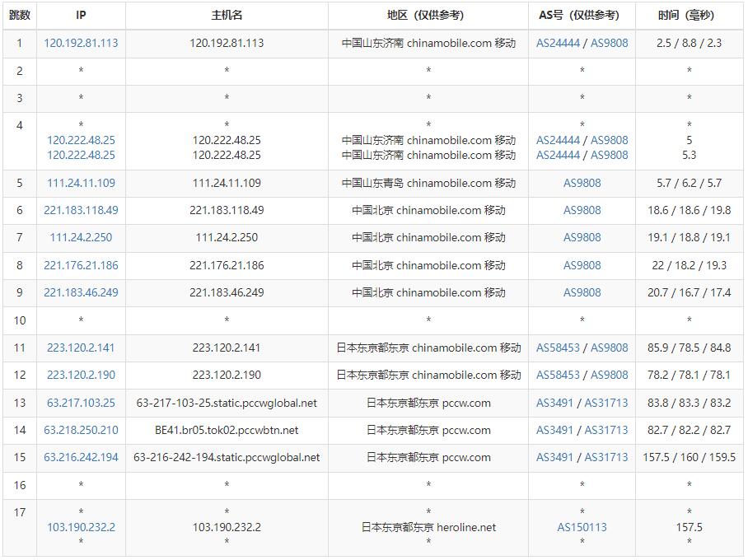Select time value 19.1 / 18.8 / 19.1
Image resolution: width=748 pixels, height=560 pixels.
click(x=689, y=237)
